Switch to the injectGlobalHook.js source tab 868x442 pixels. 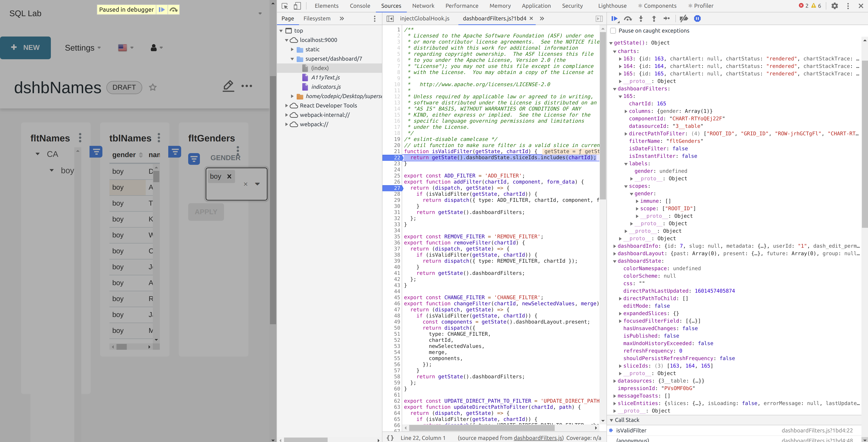[424, 18]
